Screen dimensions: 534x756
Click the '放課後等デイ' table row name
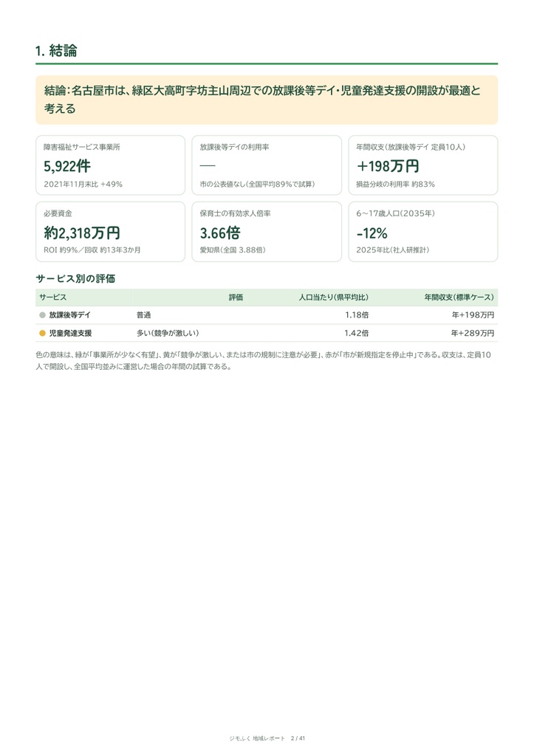pyautogui.click(x=70, y=315)
